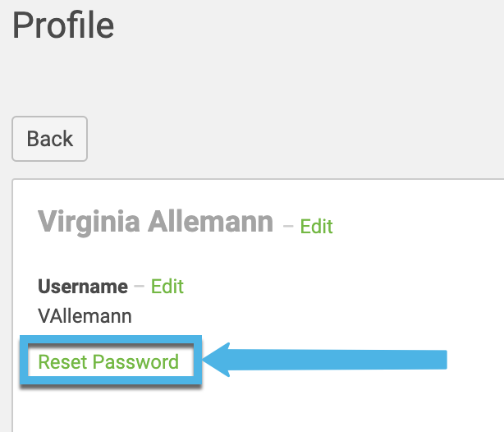Click the Profile page heading
This screenshot has width=504, height=432.
tap(63, 25)
